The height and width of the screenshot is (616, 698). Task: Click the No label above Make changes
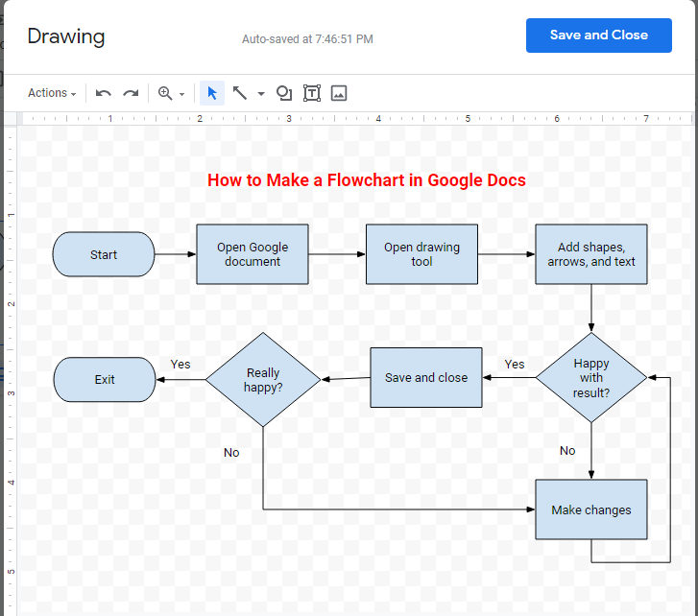pyautogui.click(x=567, y=451)
